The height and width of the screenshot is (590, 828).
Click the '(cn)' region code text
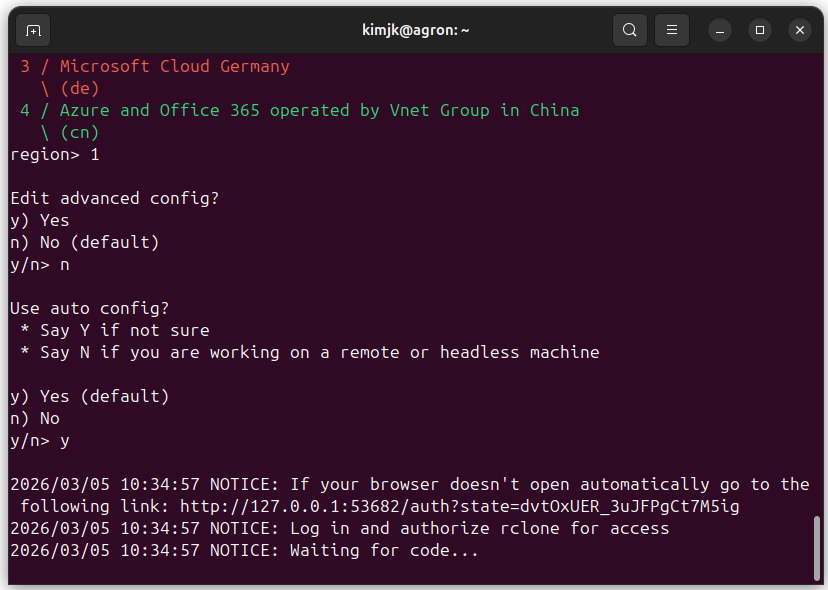[79, 132]
